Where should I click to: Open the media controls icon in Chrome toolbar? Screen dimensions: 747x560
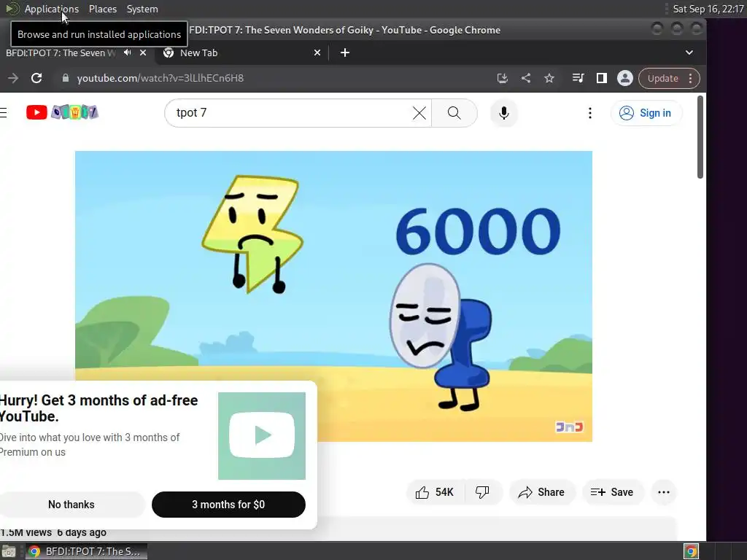tap(578, 78)
